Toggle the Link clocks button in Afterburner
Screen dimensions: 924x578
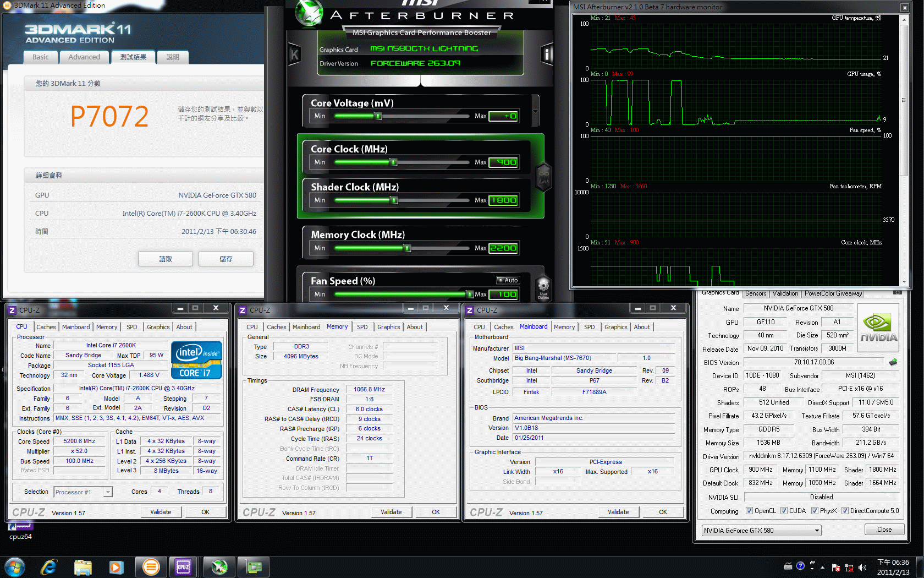[x=543, y=177]
